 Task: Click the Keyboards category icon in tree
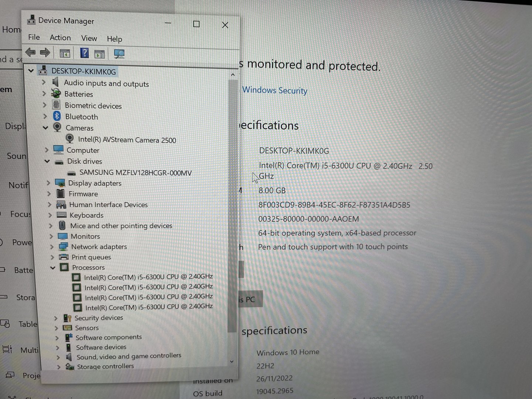coord(61,215)
